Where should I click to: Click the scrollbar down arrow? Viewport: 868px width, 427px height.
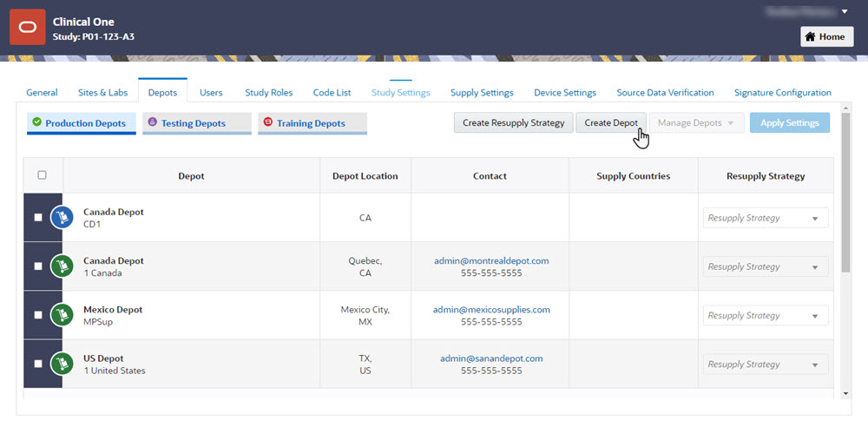coord(845,393)
